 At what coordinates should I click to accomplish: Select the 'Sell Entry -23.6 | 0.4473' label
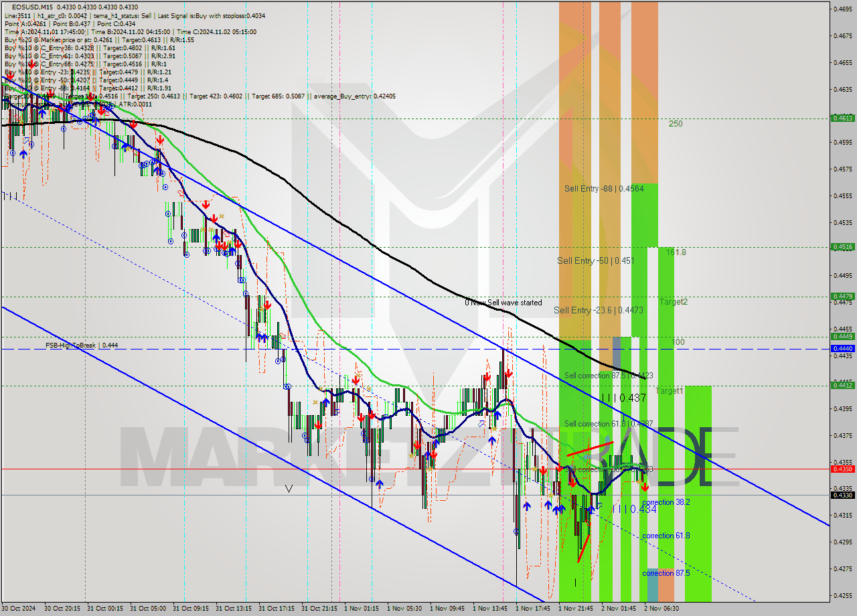pos(598,310)
